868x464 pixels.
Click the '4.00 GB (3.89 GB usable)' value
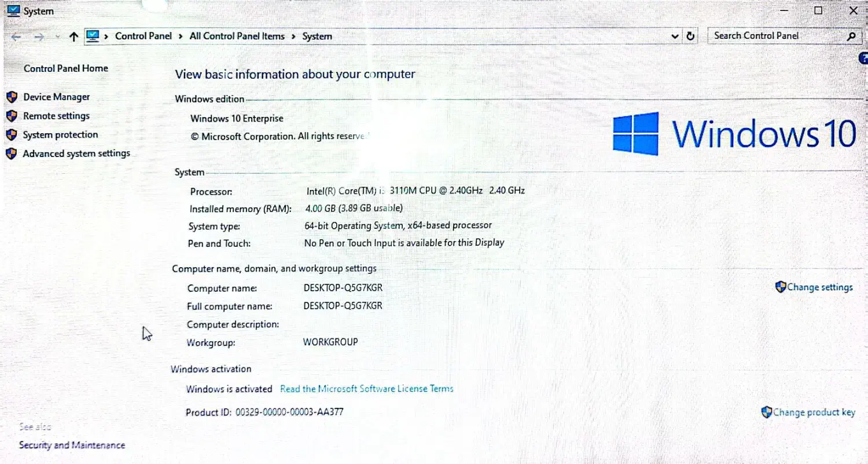pos(354,208)
